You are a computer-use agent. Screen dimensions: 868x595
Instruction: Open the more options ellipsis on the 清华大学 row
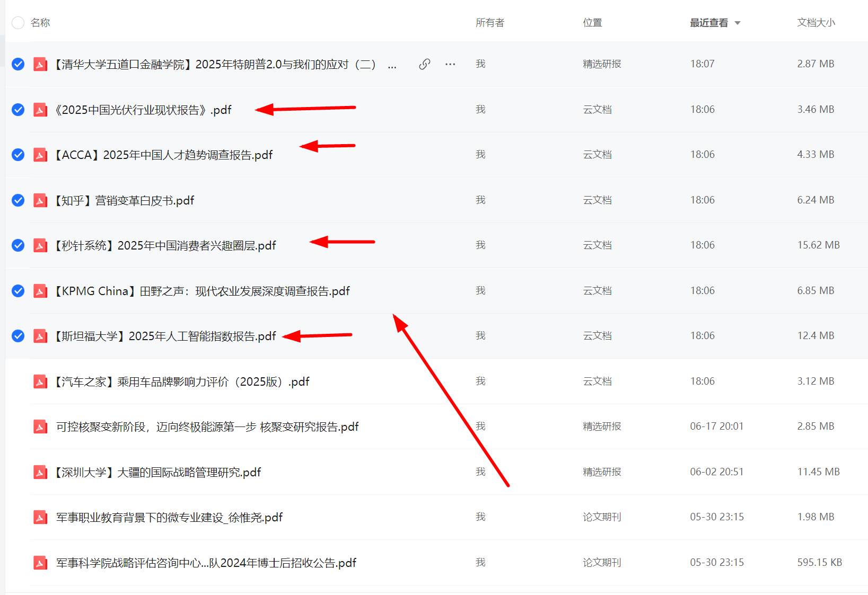[x=450, y=64]
